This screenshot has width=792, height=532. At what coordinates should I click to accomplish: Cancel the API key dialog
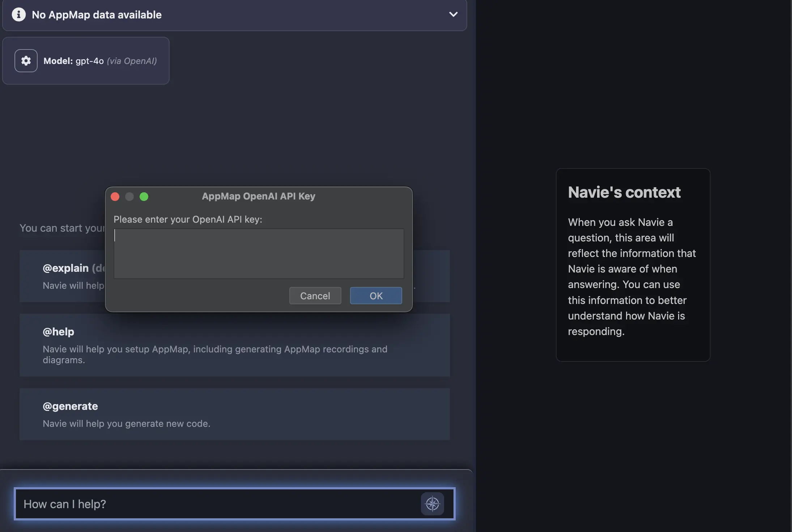click(x=315, y=296)
